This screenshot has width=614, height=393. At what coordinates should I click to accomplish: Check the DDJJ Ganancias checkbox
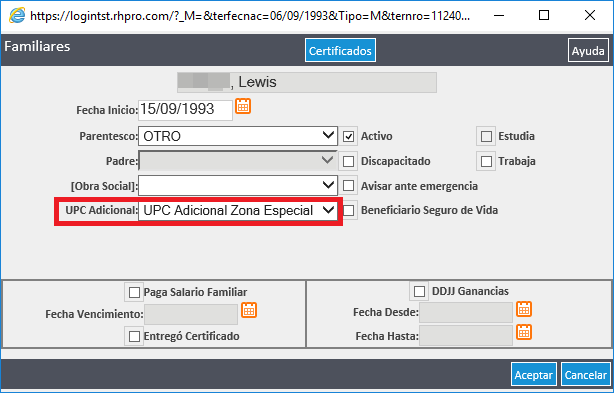[419, 292]
